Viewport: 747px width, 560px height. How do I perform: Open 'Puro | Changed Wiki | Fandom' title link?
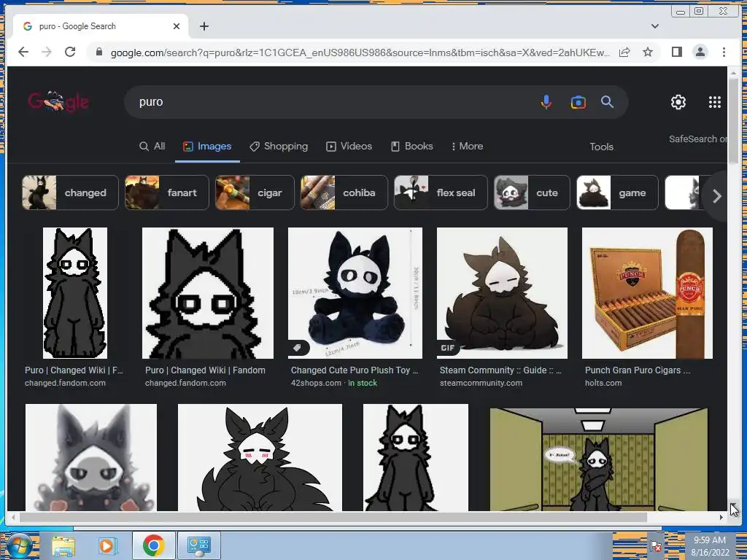click(x=205, y=370)
